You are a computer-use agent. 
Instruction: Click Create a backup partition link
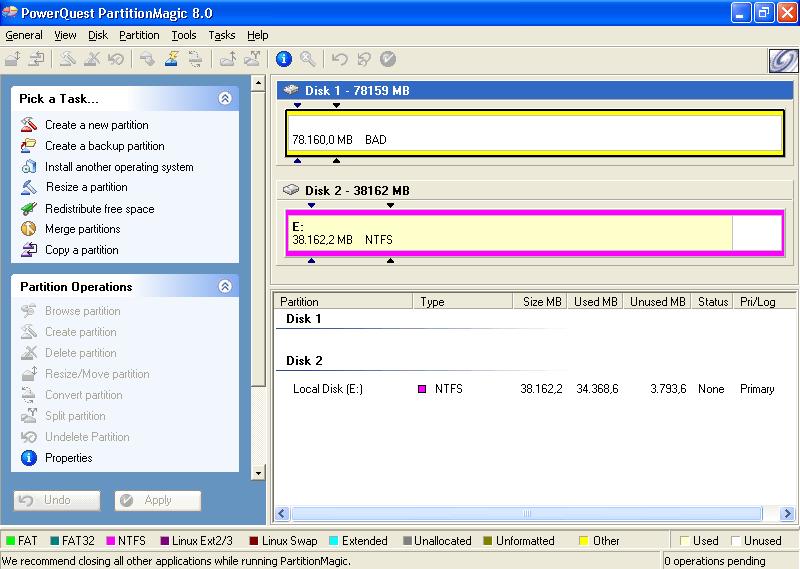(x=105, y=145)
